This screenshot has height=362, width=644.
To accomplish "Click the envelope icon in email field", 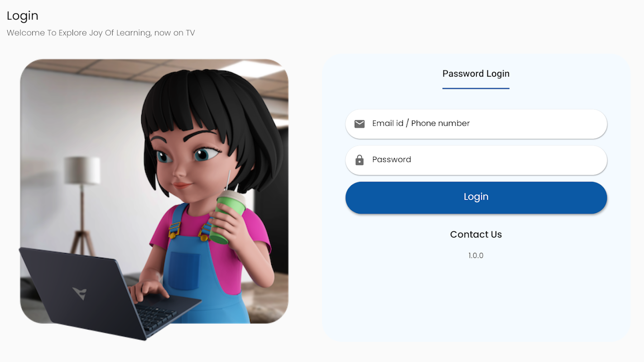I will point(360,124).
